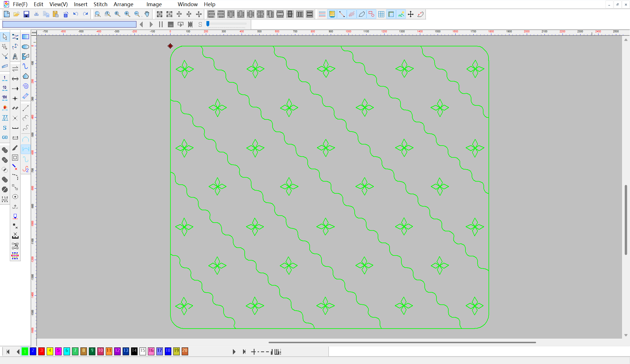Select green color swatch 1
Viewport: 630px width, 364px height.
point(25,351)
